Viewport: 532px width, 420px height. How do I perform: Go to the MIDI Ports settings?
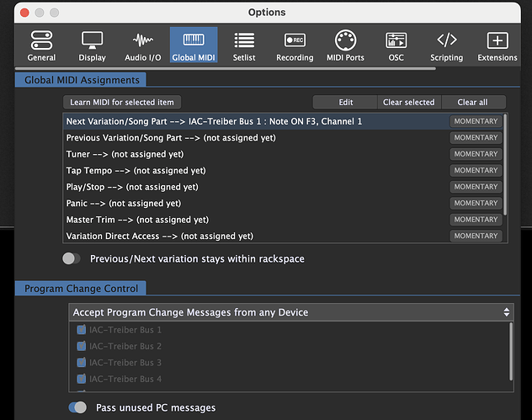point(345,45)
